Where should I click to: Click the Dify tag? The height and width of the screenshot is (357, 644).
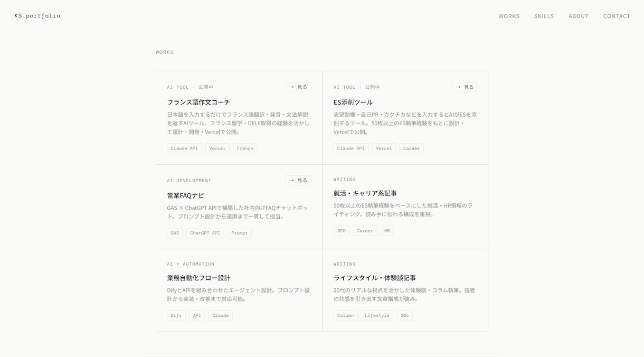[176, 315]
